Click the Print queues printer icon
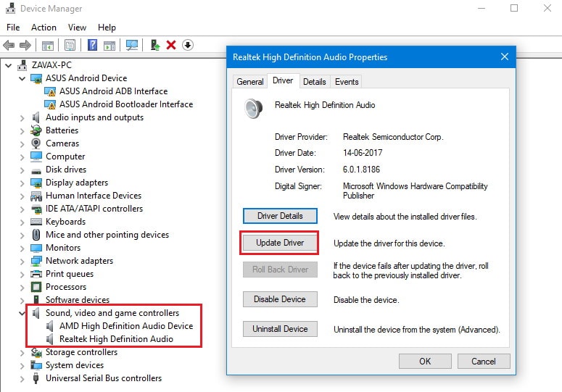 (36, 274)
